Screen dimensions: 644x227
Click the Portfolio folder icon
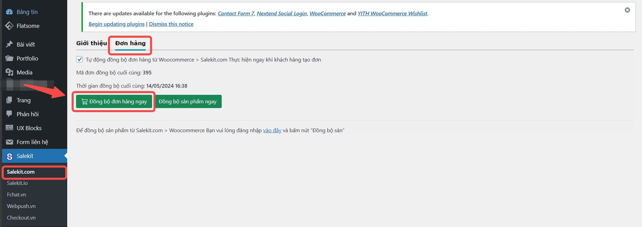pos(9,58)
